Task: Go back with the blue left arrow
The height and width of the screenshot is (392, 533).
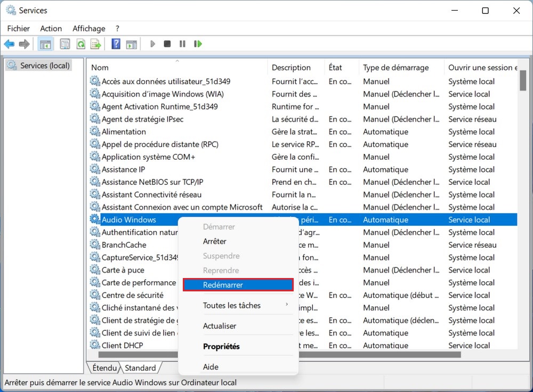Action: point(9,44)
